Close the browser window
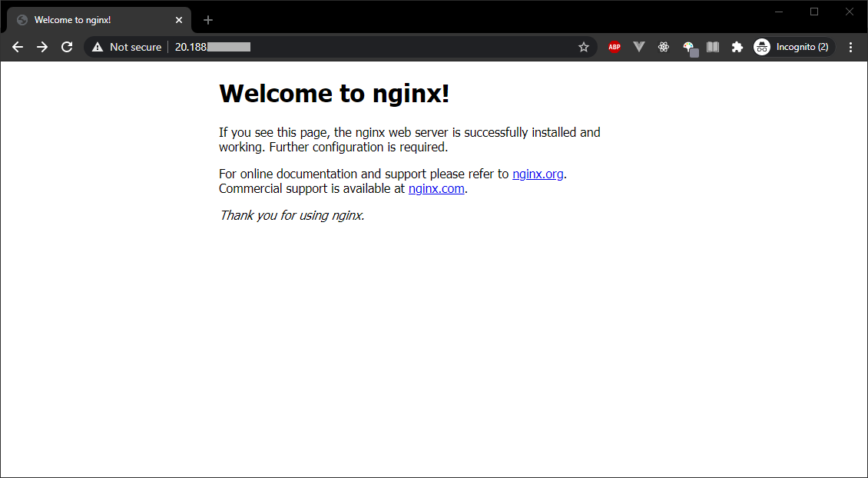The image size is (868, 478). pyautogui.click(x=849, y=12)
